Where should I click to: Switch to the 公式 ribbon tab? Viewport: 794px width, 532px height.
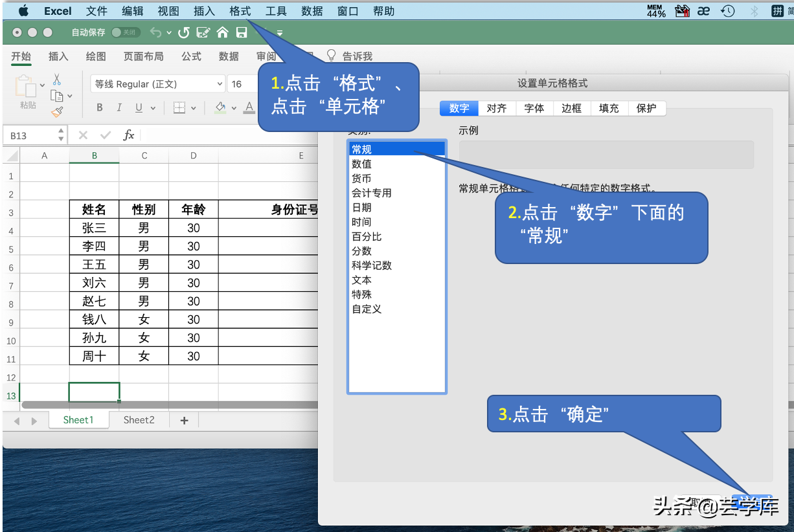[191, 56]
